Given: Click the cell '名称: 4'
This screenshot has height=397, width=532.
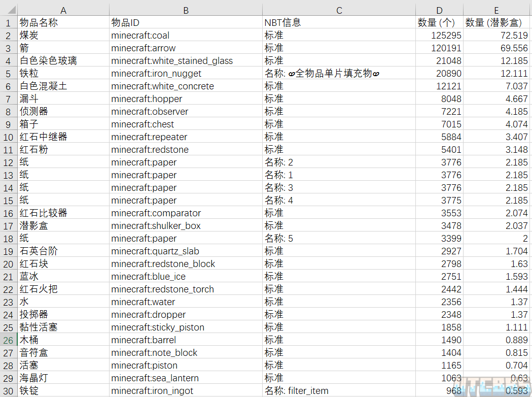Looking at the screenshot, I should tap(339, 200).
